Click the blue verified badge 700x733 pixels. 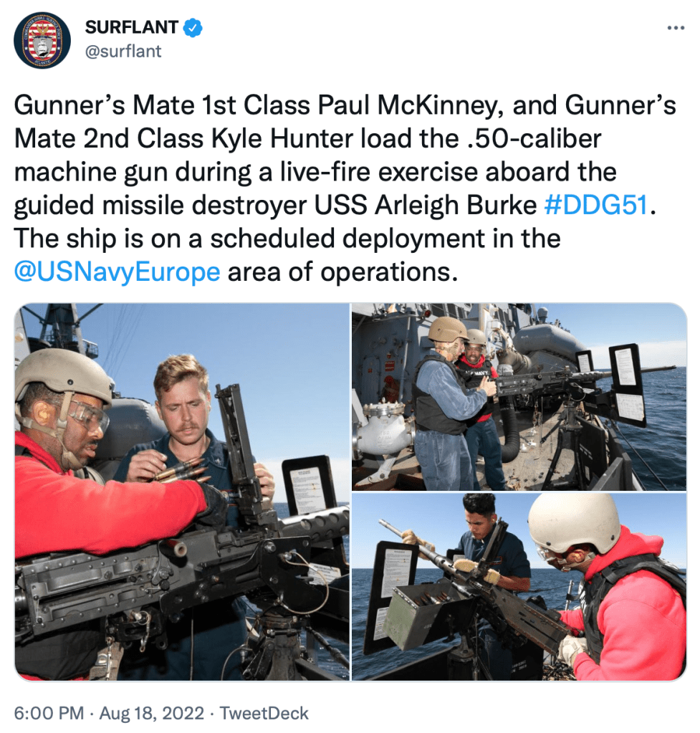click(192, 27)
